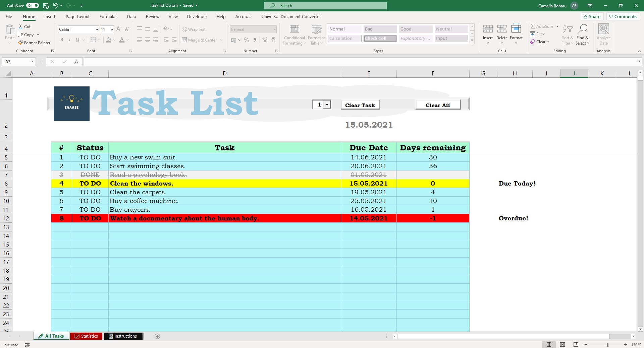Select the Format Painter tool
This screenshot has height=348, width=644.
(35, 43)
